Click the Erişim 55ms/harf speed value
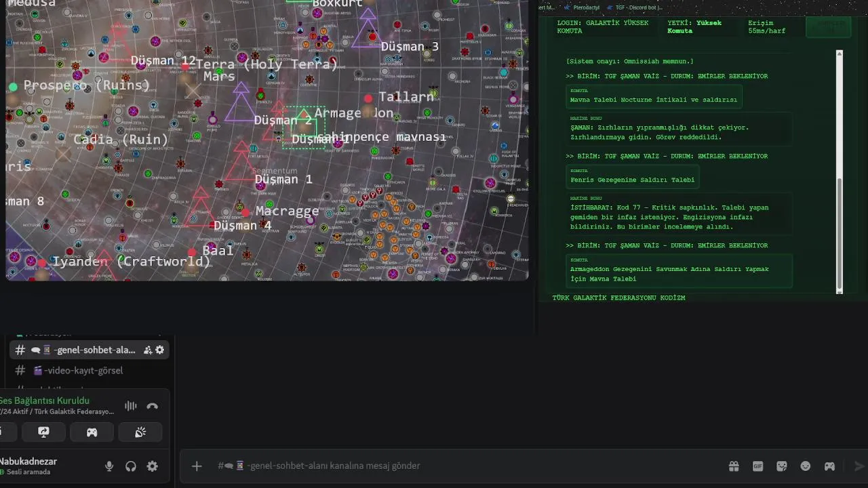This screenshot has height=488, width=868. [766, 26]
